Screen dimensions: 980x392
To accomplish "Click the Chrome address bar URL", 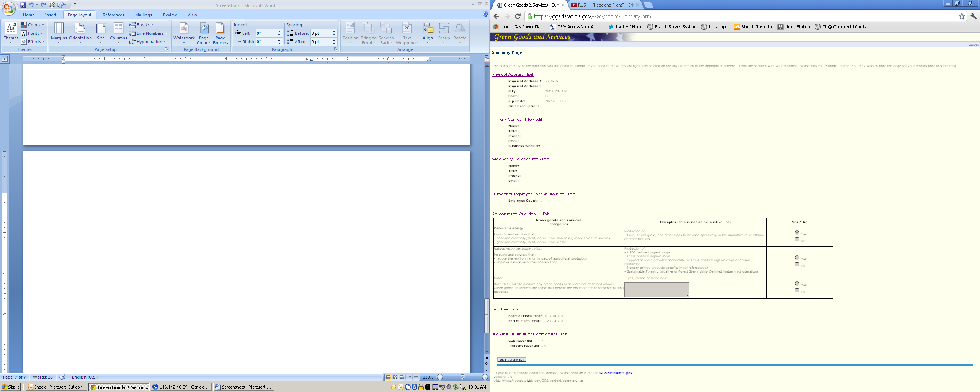I will (592, 16).
